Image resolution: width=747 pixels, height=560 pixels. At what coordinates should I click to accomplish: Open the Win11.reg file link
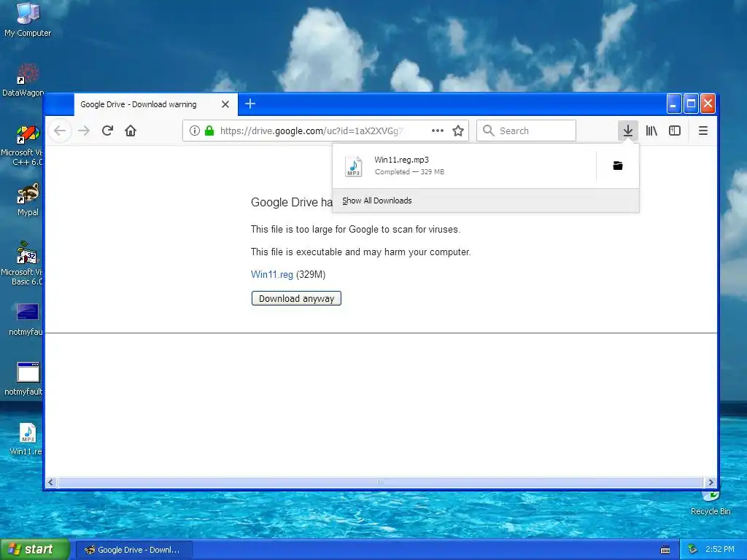271,274
